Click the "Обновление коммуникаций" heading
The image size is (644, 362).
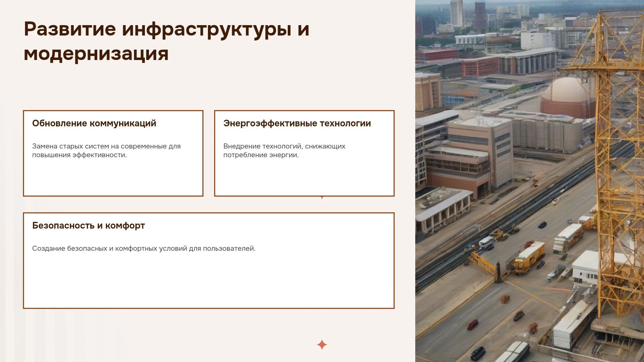pyautogui.click(x=94, y=123)
